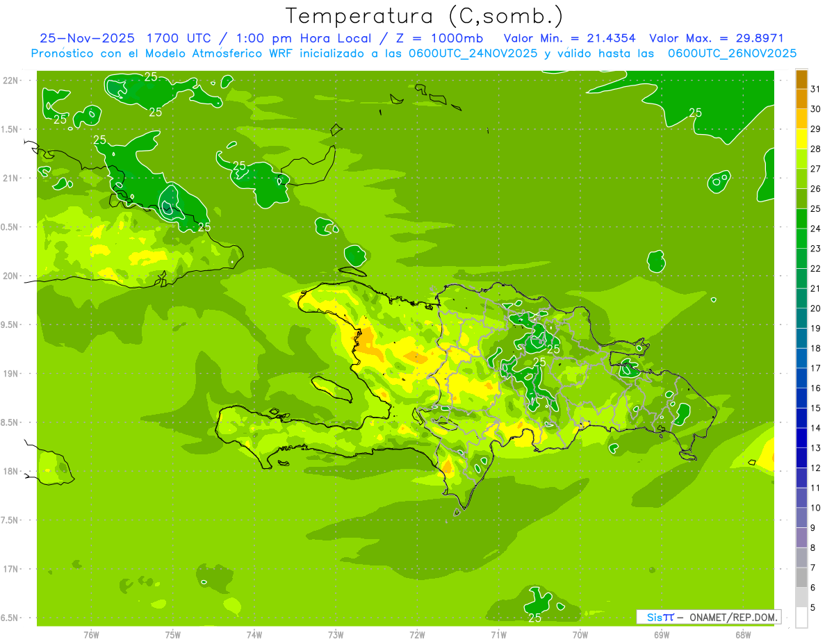
Task: Click the 75W longitude axis label
Action: (172, 635)
